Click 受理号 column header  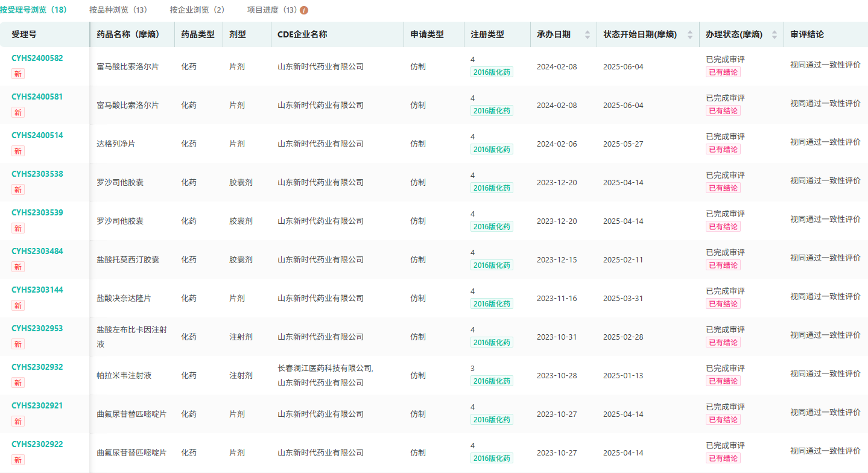click(24, 34)
